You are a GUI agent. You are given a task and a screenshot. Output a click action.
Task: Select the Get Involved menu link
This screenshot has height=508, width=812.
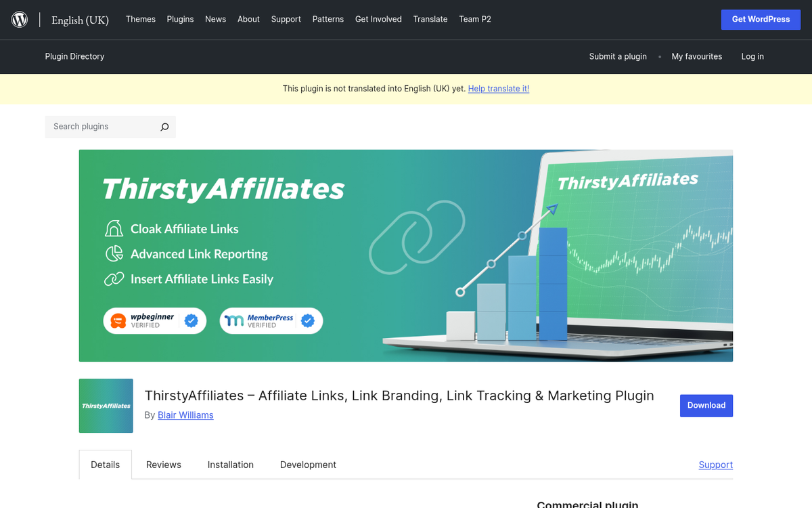(x=378, y=19)
